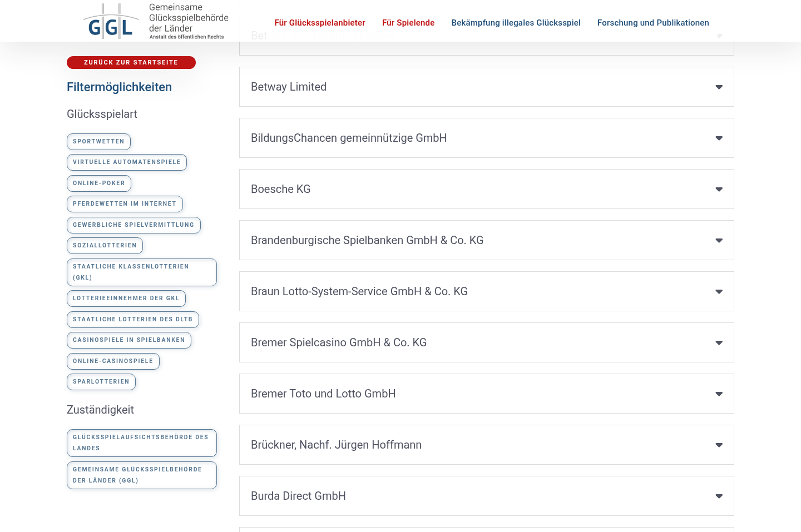Click Bremer Toto und Lotto dropdown arrow
Viewport: 801px width, 532px height.
[719, 394]
